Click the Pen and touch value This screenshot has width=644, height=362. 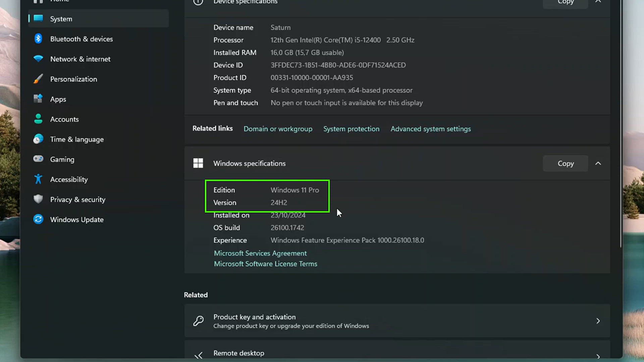pyautogui.click(x=346, y=103)
